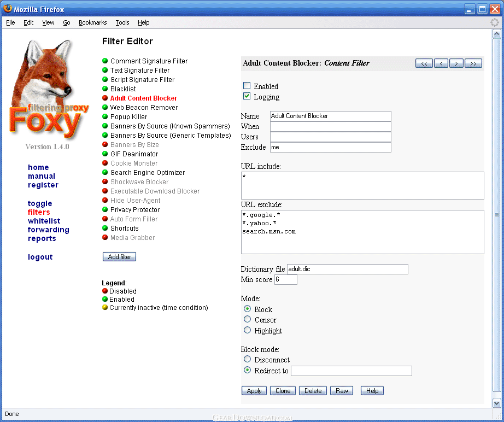Select the Highlight mode radio button
The image size is (504, 422).
pos(247,330)
